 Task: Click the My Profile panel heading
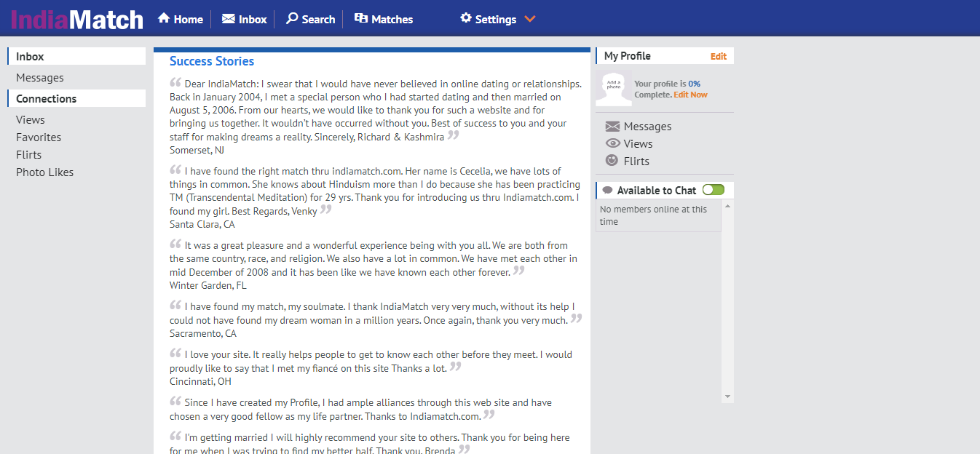[628, 56]
